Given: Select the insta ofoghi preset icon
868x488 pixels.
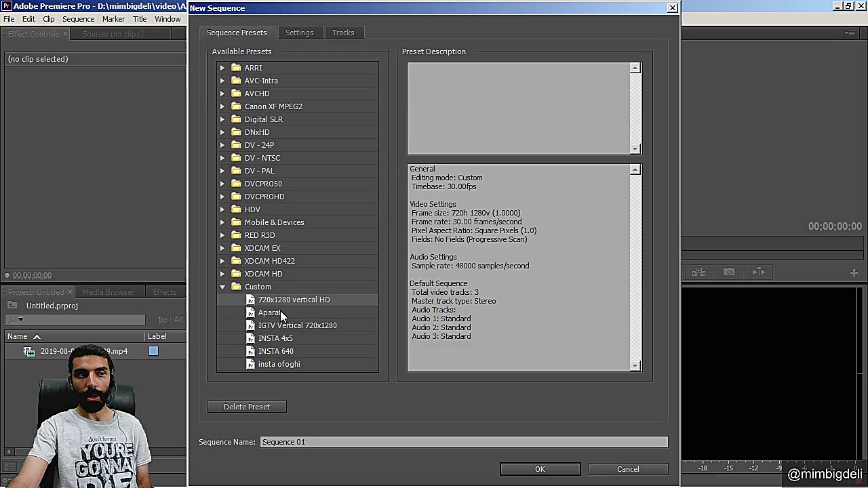Looking at the screenshot, I should click(251, 364).
